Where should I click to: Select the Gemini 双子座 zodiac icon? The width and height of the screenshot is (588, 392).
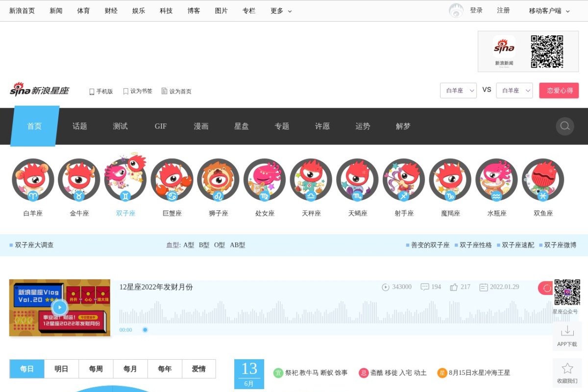click(125, 177)
